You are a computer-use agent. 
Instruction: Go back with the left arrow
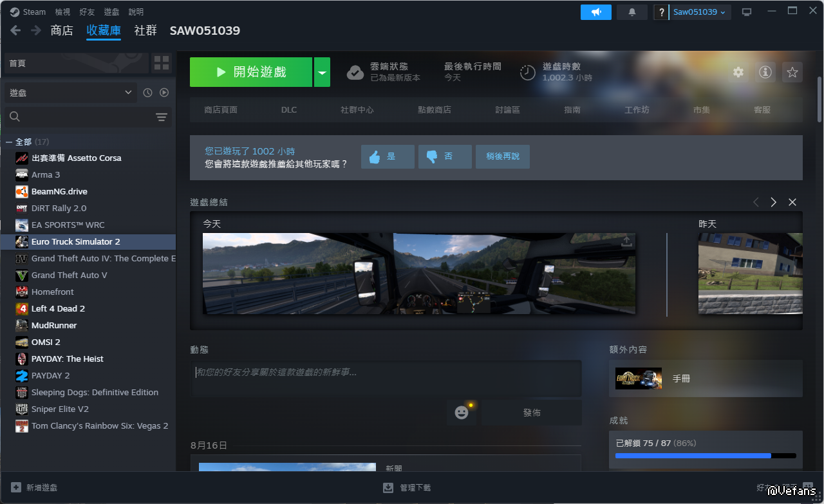[15, 30]
